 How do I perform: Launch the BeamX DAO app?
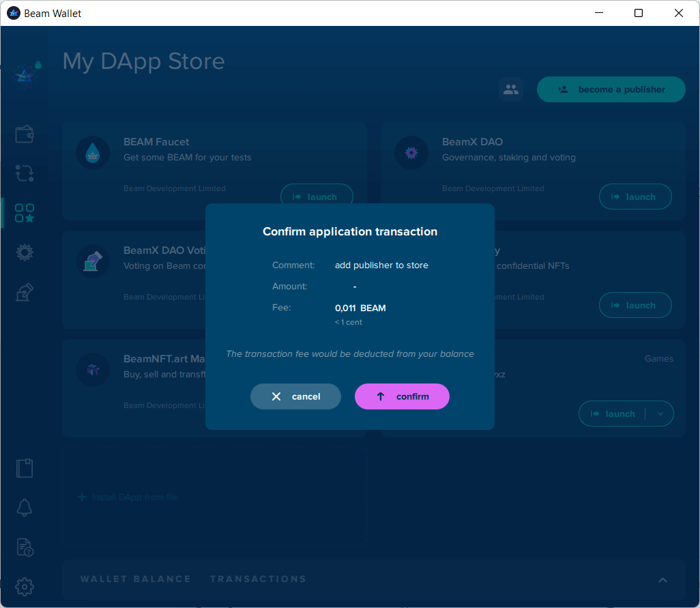(635, 197)
